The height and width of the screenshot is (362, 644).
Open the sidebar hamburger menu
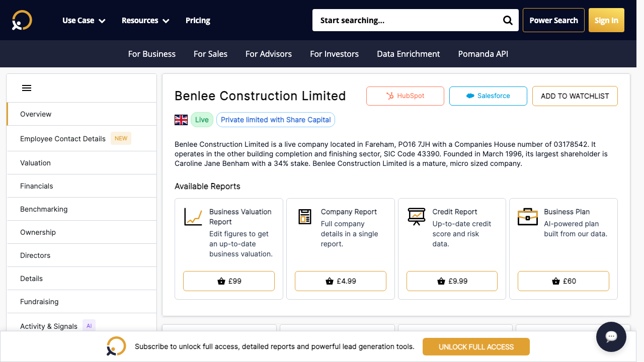[x=27, y=87]
